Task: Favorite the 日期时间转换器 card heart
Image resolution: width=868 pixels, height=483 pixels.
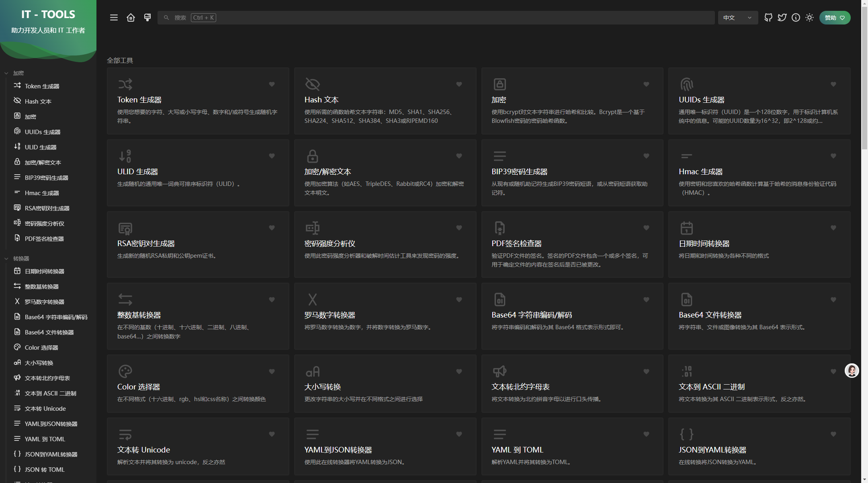Action: click(833, 228)
